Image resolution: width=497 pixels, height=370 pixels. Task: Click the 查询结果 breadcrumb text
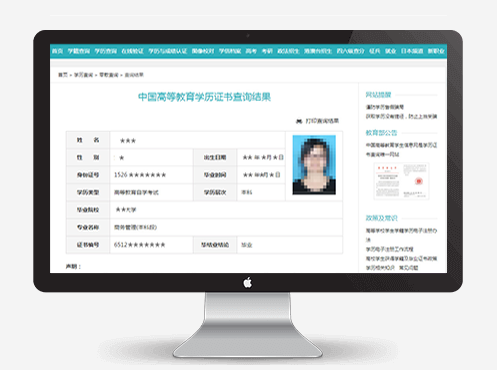[134, 75]
